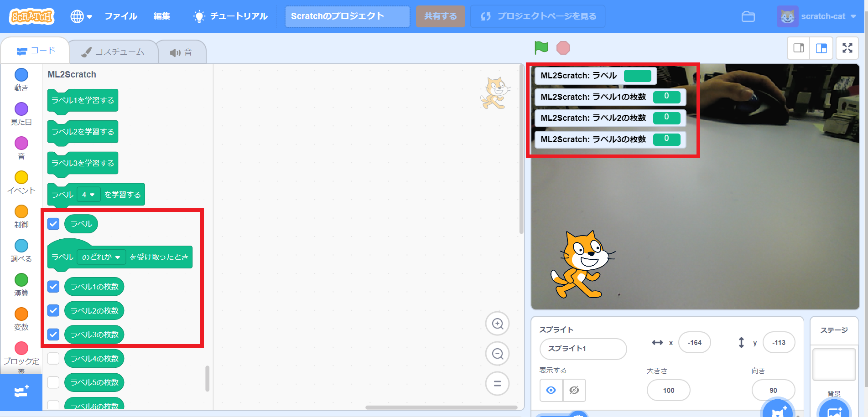Uncheck the ラベル3の枚数 checkbox
Screen dimensions: 868x417
(53, 334)
